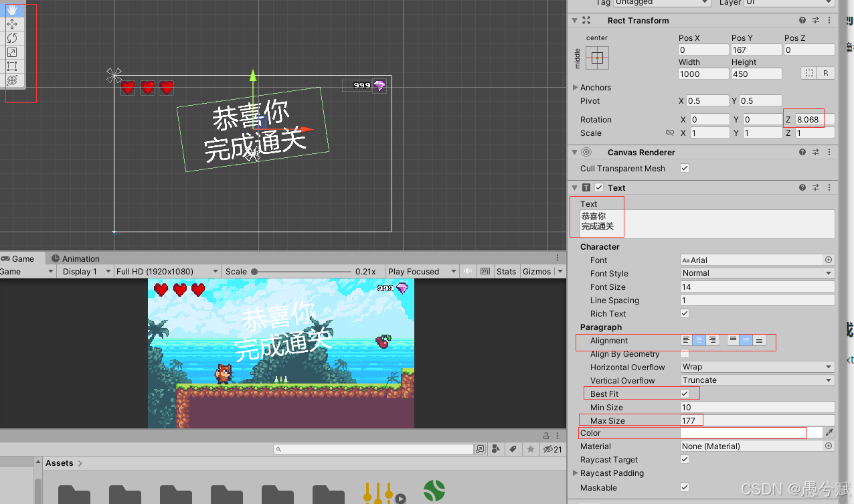The height and width of the screenshot is (504, 854).
Task: Open Search by Label tag icon
Action: point(513,449)
